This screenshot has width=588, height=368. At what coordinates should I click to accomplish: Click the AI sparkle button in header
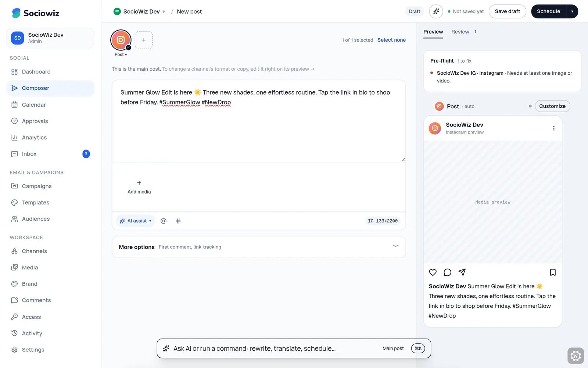pos(436,11)
